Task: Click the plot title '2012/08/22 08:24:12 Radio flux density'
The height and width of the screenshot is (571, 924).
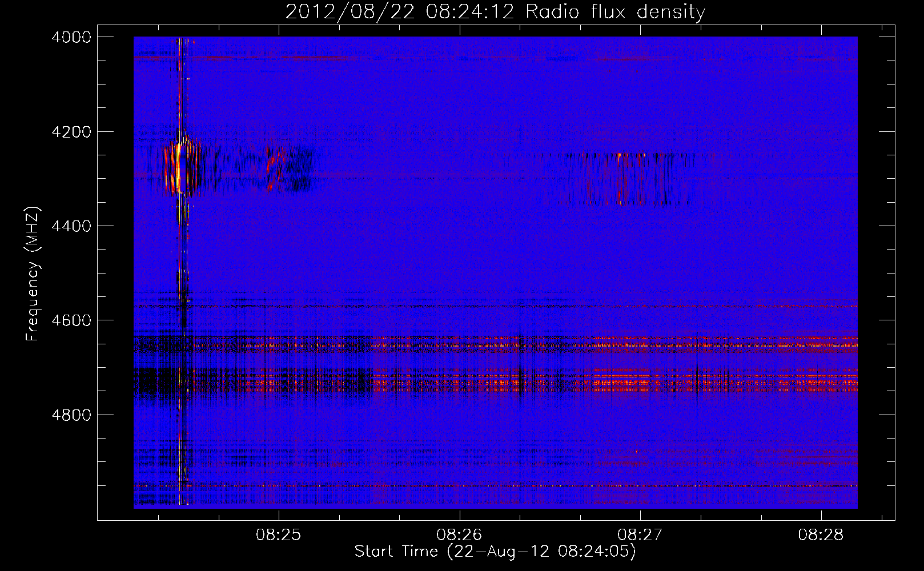Action: coord(495,11)
